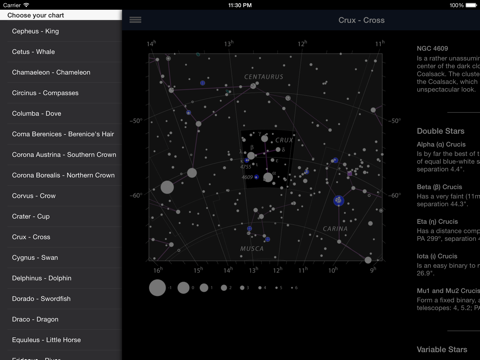
Task: Click the CENTAURUS label on chart
Action: click(264, 77)
